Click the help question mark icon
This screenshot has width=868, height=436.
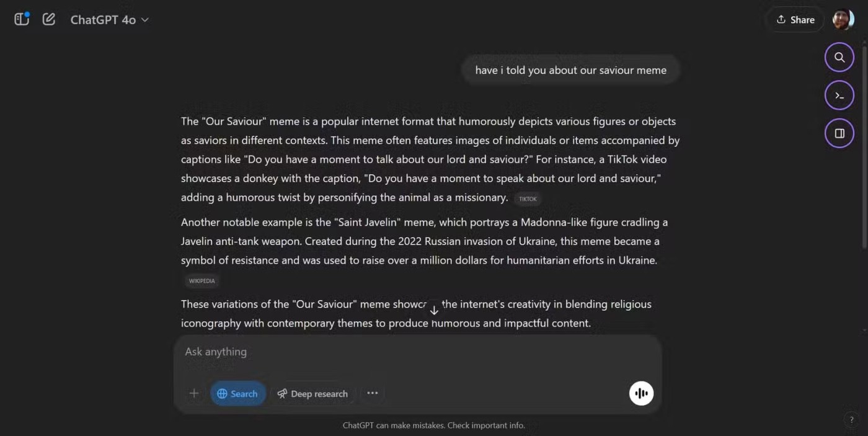pyautogui.click(x=851, y=420)
